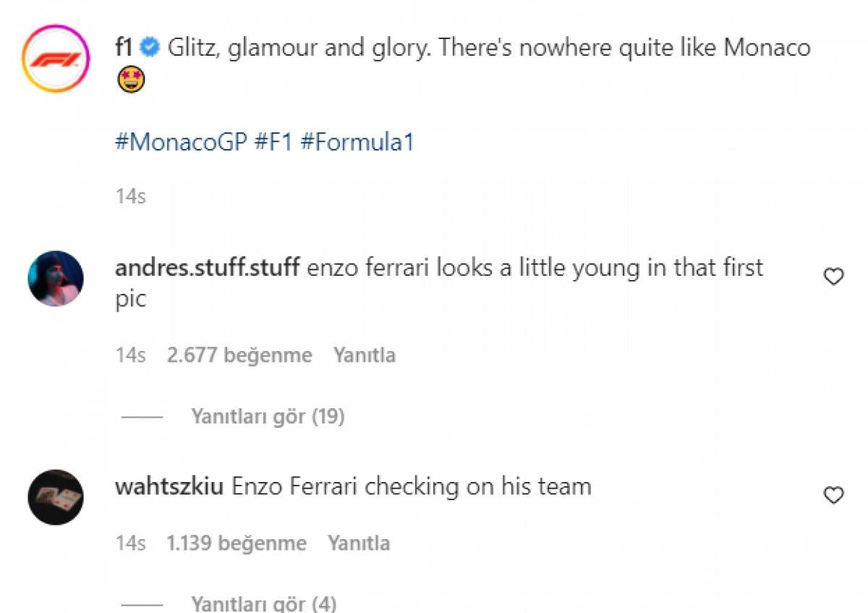Click the verified badge next to f1
This screenshot has height=613, width=868.
(148, 48)
